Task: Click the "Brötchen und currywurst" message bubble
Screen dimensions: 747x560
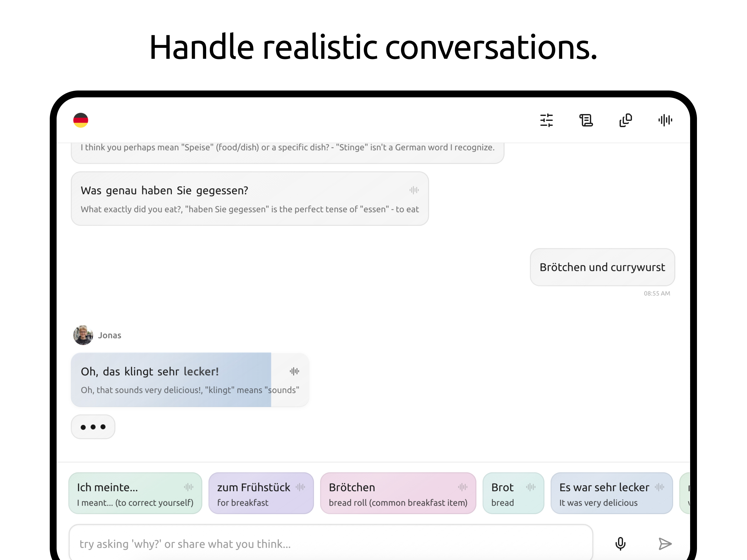Action: click(602, 267)
